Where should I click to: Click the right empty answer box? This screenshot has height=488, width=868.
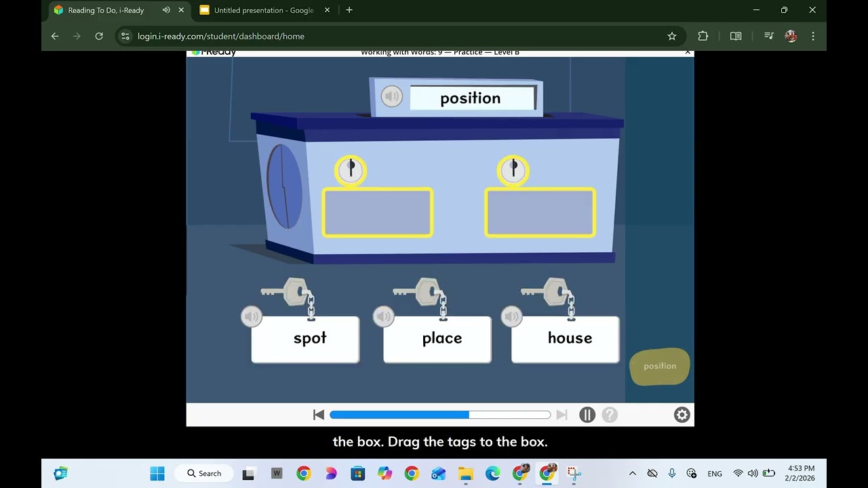tap(540, 213)
